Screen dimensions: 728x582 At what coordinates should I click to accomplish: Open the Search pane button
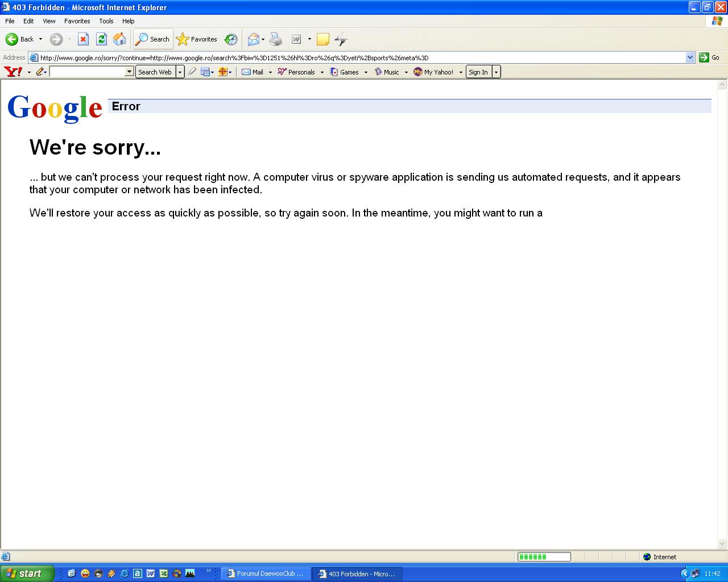tap(152, 39)
